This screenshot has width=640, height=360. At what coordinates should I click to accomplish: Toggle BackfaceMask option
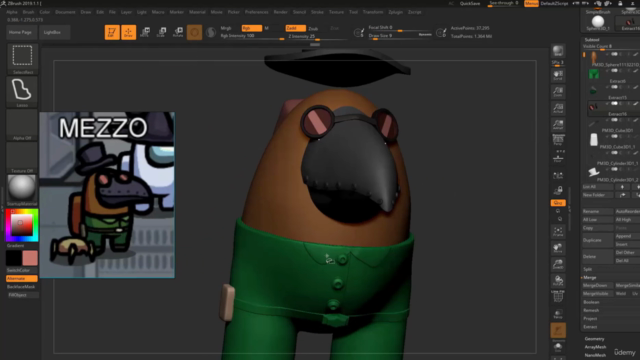[x=22, y=287]
